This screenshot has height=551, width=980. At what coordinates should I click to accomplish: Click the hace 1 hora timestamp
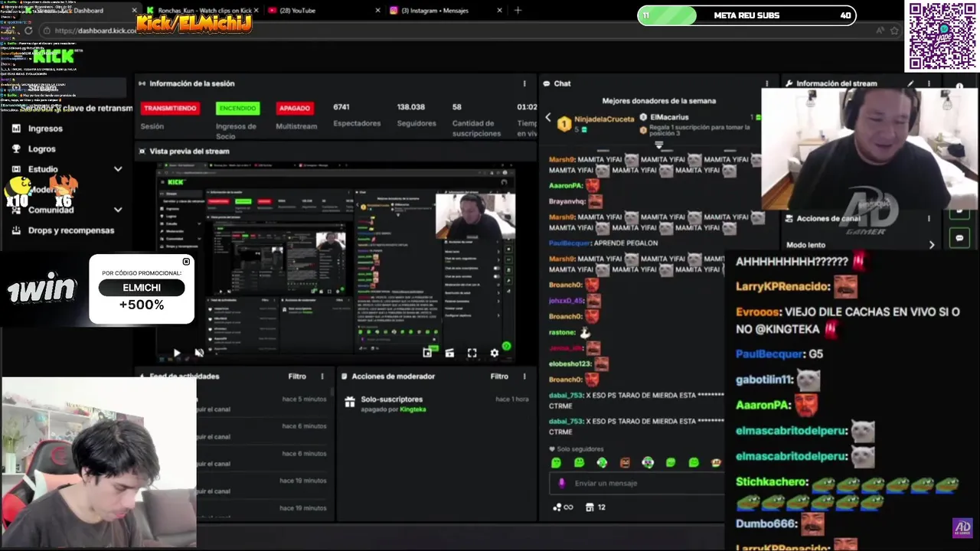click(x=512, y=399)
